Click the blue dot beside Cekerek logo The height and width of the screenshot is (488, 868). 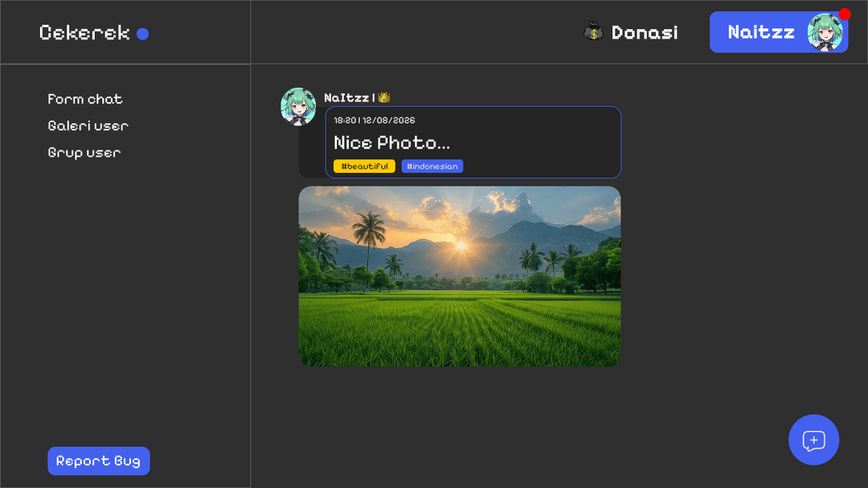(143, 34)
